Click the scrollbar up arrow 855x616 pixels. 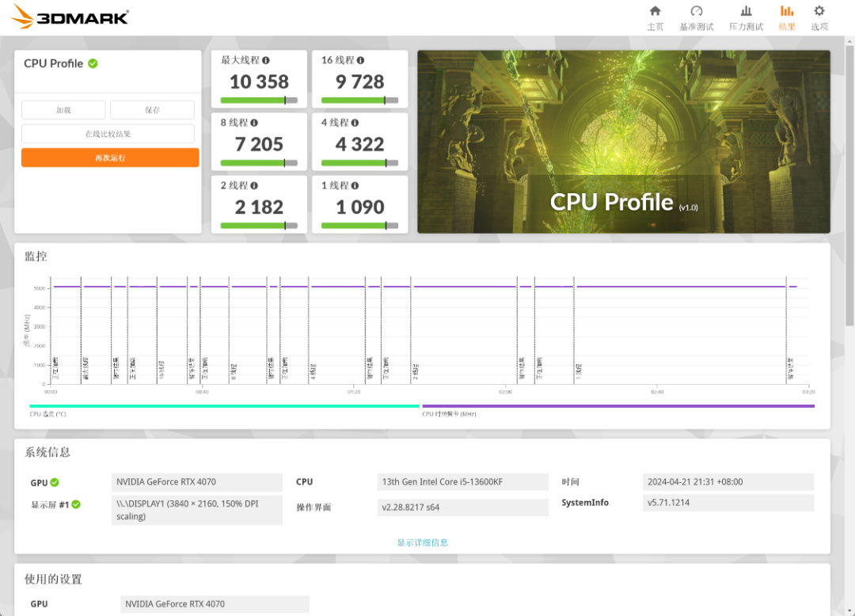click(849, 41)
